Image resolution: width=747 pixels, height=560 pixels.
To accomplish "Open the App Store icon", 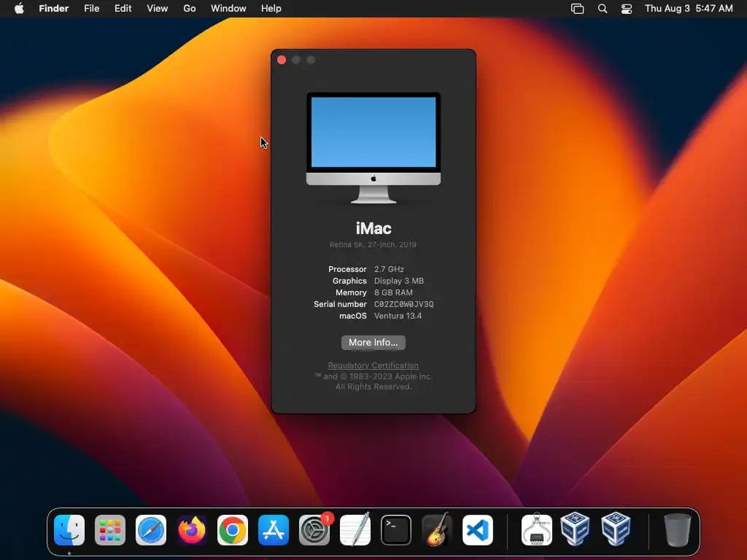I will 274,529.
